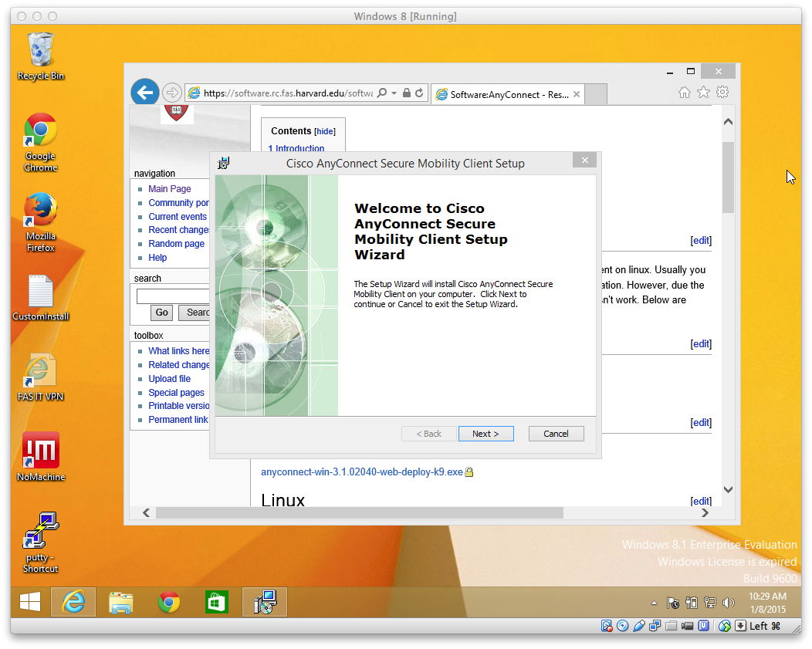
Task: Open the Special pages link
Action: [176, 393]
